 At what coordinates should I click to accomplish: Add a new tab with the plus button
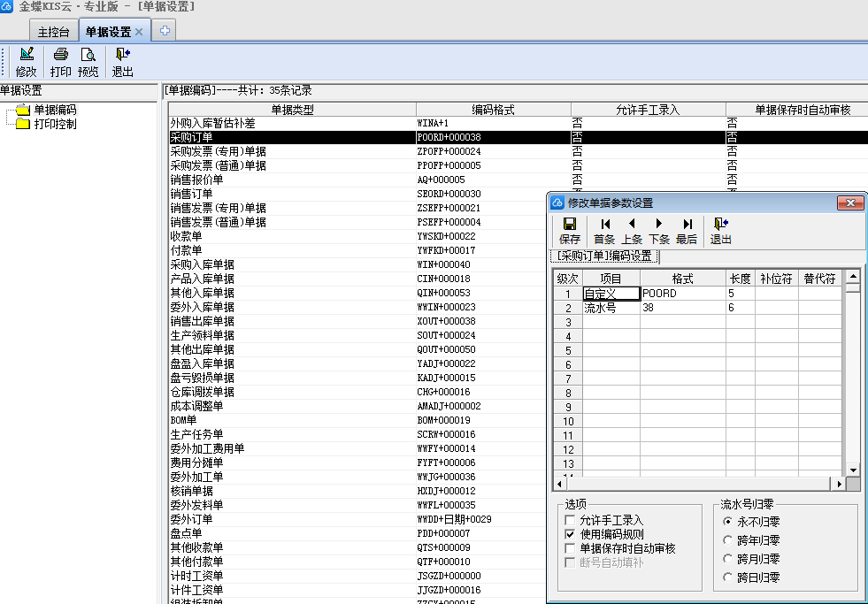165,31
